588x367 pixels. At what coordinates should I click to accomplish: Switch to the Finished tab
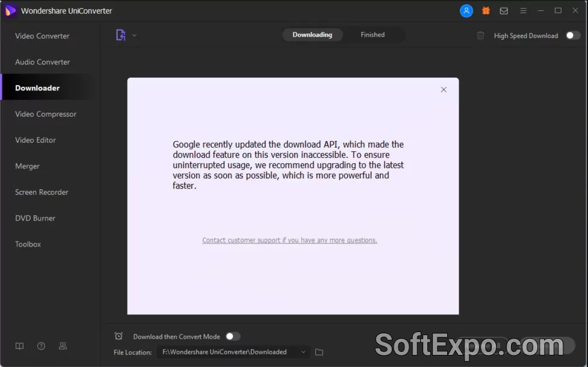click(x=373, y=35)
